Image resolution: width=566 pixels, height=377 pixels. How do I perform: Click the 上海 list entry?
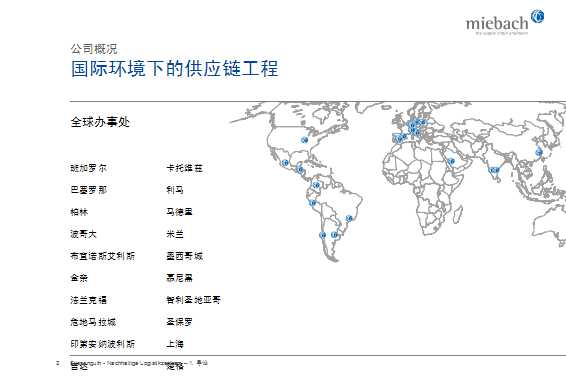coord(175,344)
